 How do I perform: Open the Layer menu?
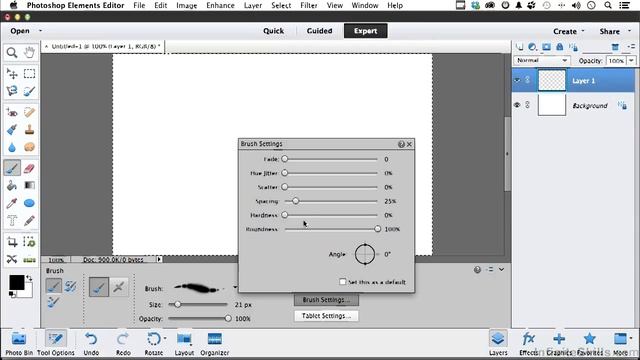(x=253, y=5)
